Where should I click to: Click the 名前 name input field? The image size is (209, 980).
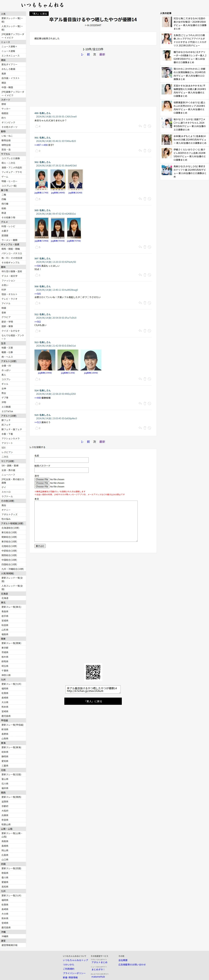[x=62, y=460]
